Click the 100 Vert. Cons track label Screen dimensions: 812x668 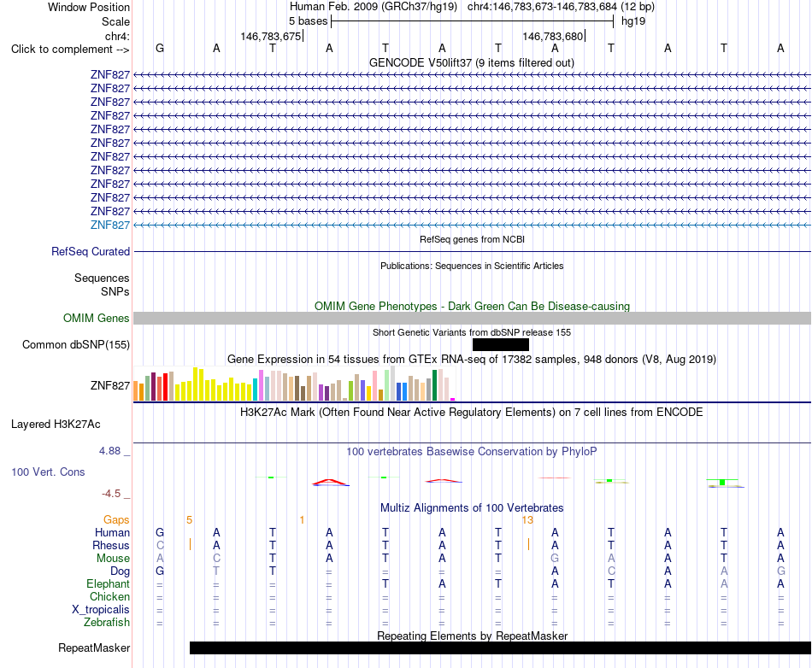[x=48, y=472]
